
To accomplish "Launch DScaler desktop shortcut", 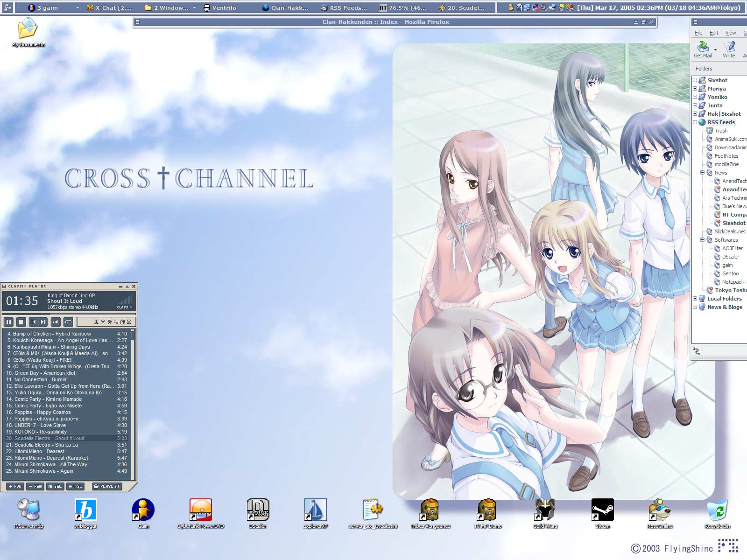I will tap(258, 514).
